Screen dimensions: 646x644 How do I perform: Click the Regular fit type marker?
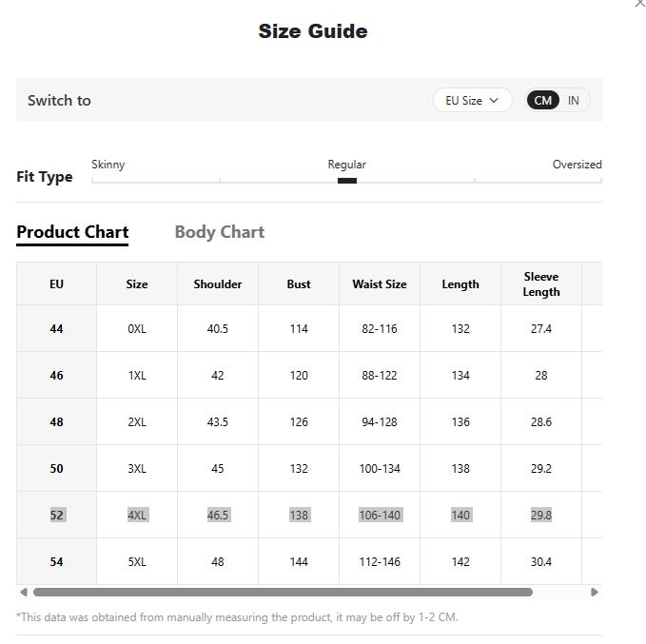347,181
